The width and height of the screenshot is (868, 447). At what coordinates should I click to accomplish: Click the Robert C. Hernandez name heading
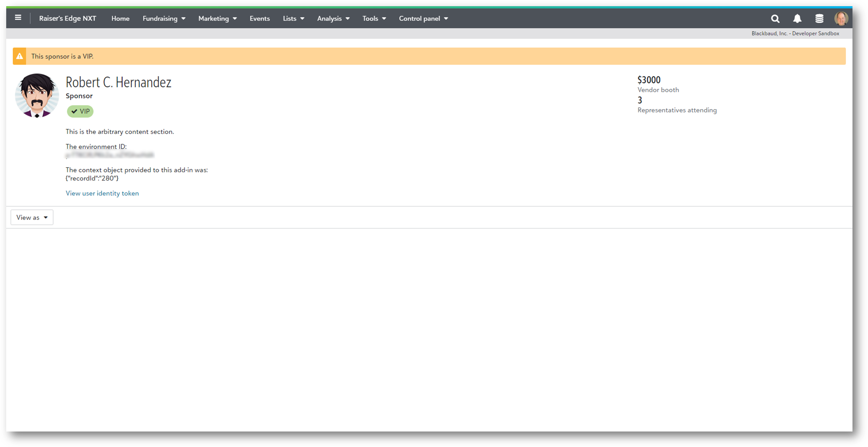coord(118,83)
